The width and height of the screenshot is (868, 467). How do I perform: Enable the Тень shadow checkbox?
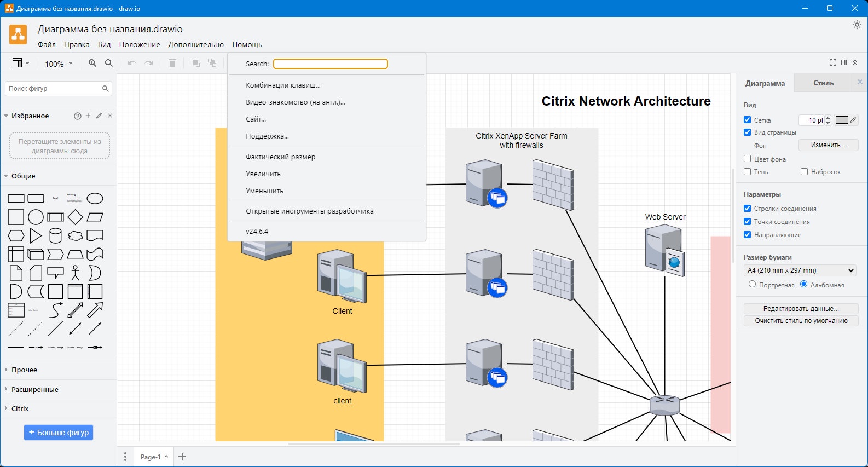pos(747,172)
